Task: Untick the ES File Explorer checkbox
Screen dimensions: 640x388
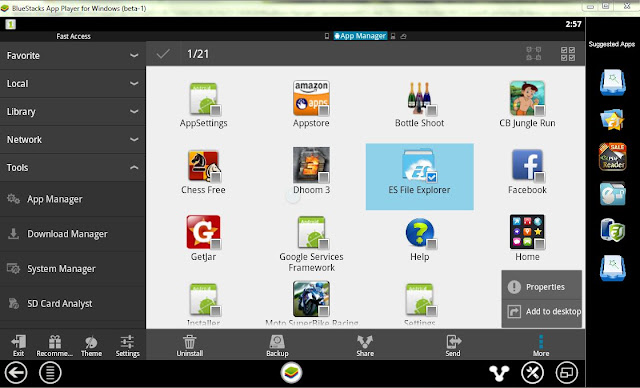Action: (x=432, y=177)
